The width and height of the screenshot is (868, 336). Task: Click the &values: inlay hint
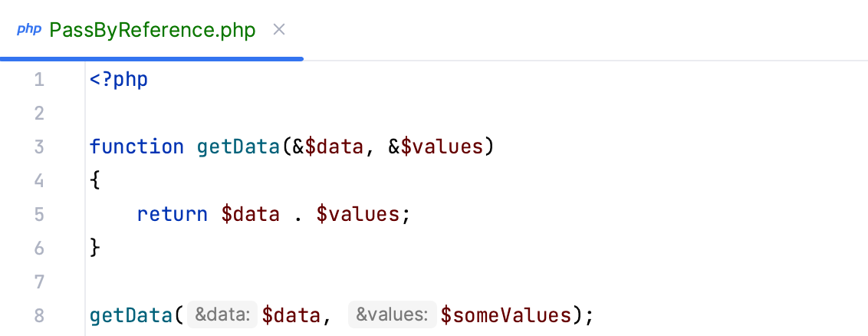point(392,315)
